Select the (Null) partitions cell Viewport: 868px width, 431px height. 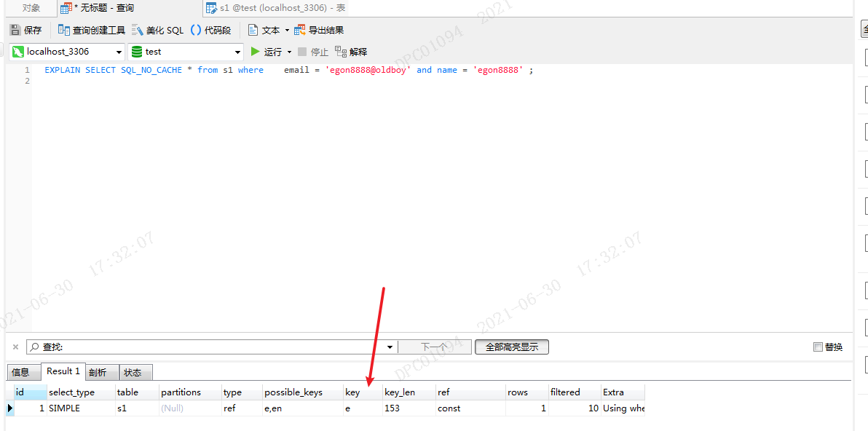[190, 408]
